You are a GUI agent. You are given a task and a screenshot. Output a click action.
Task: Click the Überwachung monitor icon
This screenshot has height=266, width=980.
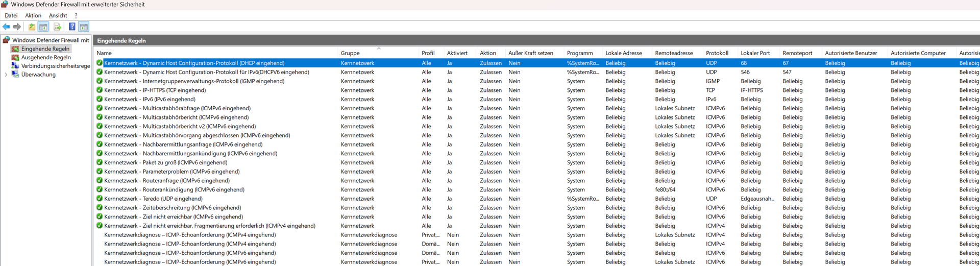(15, 75)
